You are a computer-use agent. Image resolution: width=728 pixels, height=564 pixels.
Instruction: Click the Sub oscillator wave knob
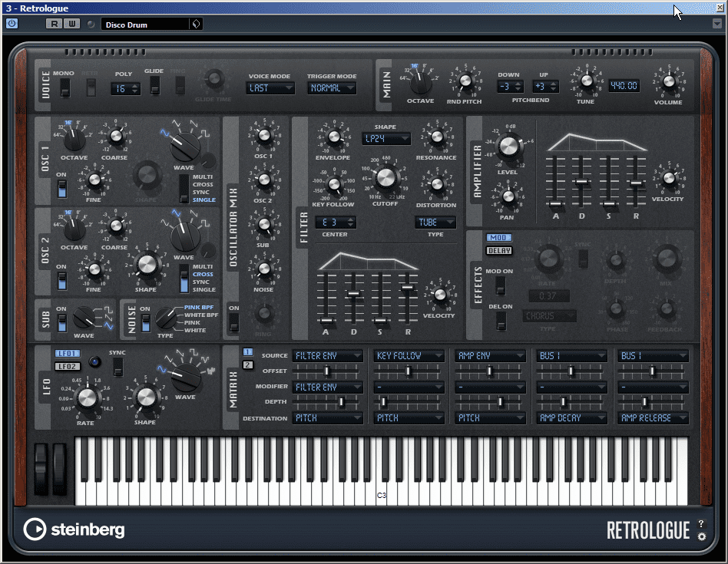point(84,318)
